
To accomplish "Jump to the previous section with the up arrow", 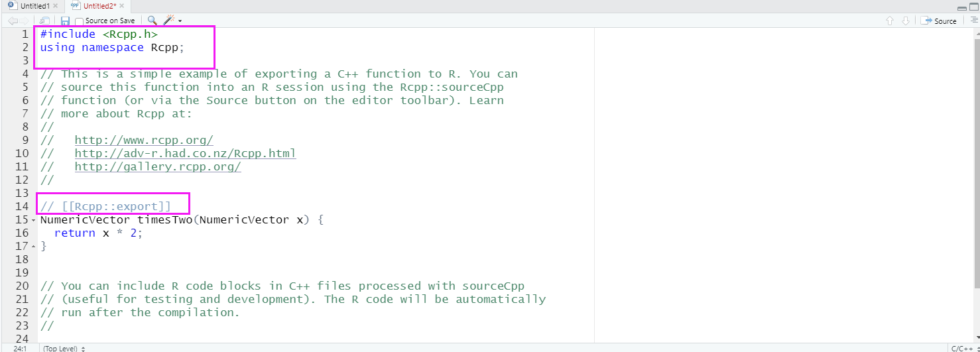I will pyautogui.click(x=890, y=21).
